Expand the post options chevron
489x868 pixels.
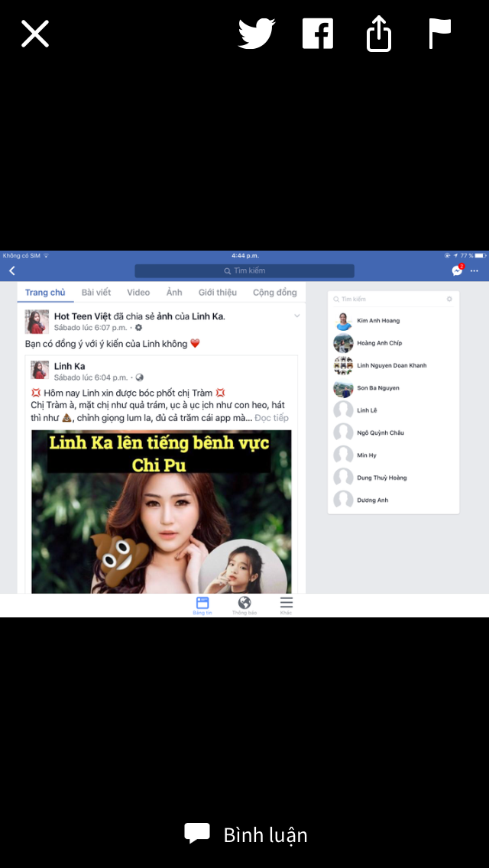pos(296,316)
